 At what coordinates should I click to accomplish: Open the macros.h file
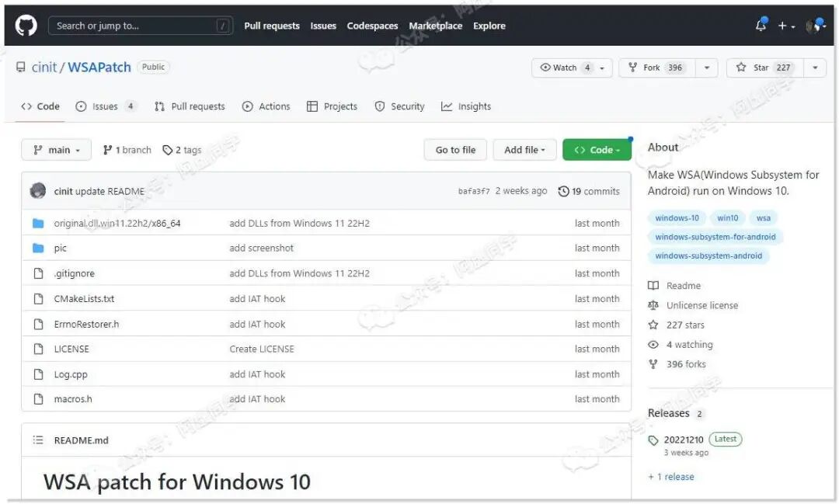coord(73,398)
